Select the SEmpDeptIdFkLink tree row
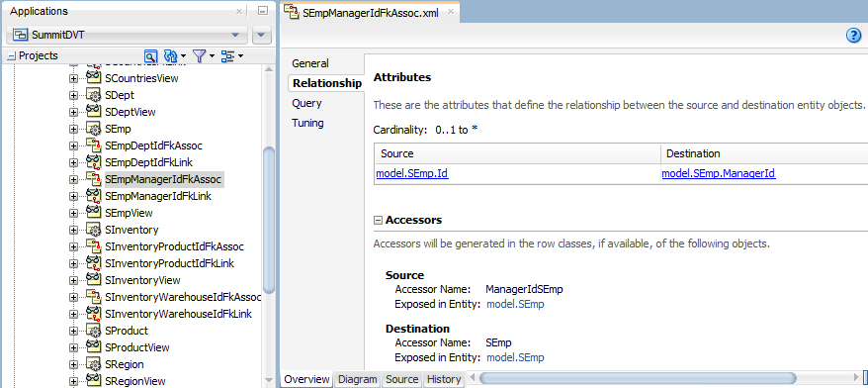868x388 pixels. 148,162
